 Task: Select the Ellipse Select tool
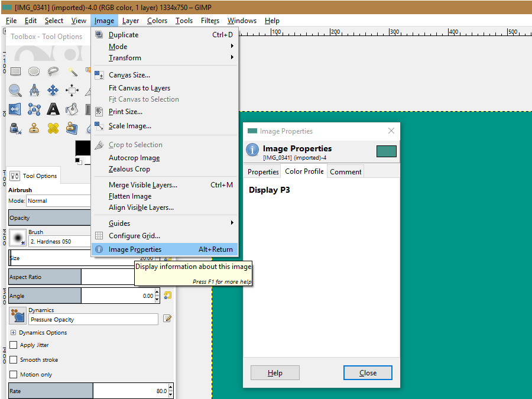click(34, 72)
